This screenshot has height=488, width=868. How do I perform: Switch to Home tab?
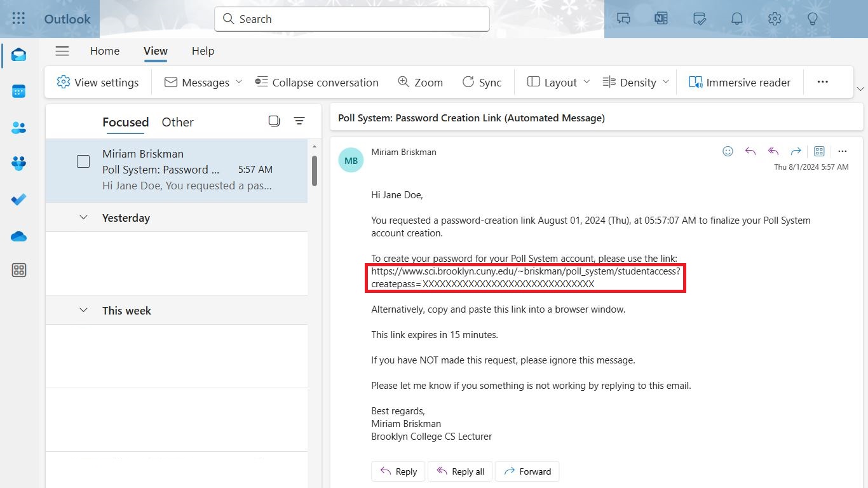(105, 51)
